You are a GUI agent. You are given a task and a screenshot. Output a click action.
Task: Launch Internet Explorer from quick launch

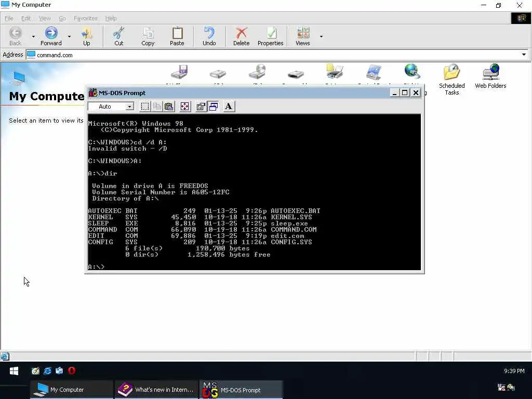tap(47, 371)
